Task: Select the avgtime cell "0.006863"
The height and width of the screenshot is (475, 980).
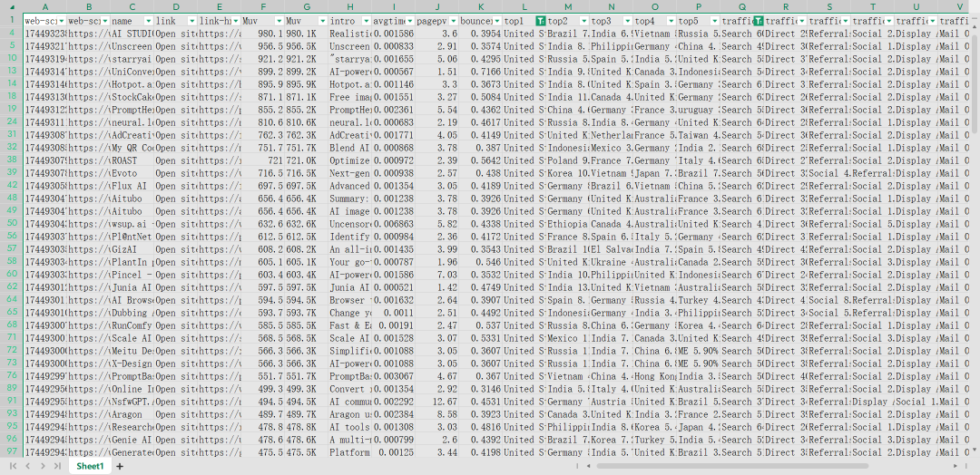Action: pyautogui.click(x=393, y=224)
